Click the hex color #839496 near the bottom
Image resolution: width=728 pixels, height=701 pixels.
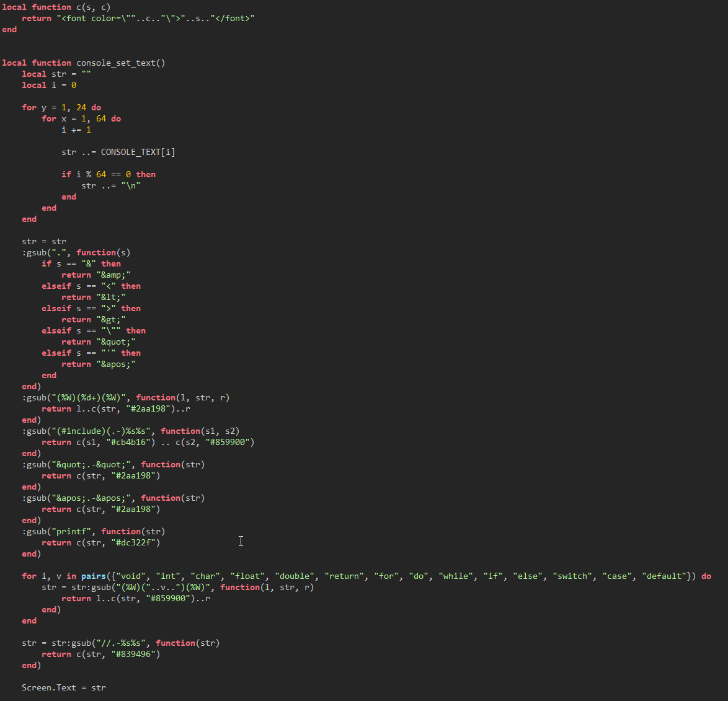click(x=133, y=654)
